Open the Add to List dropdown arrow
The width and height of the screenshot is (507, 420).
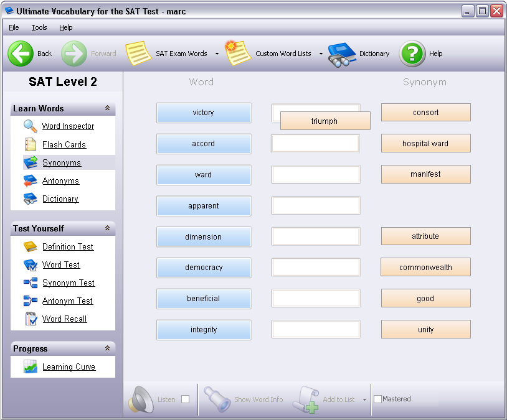click(x=364, y=399)
